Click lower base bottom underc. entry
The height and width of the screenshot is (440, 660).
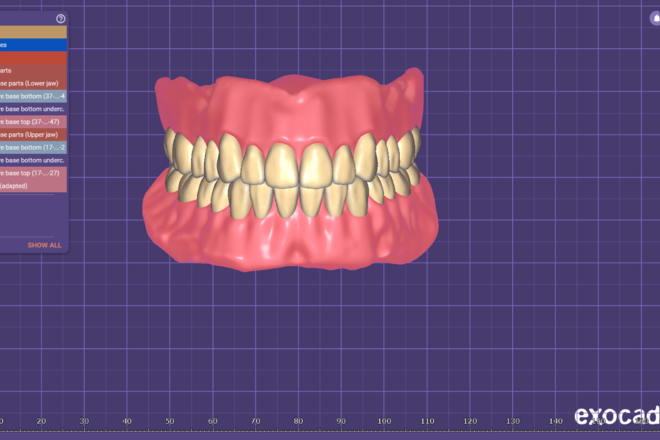(x=33, y=108)
